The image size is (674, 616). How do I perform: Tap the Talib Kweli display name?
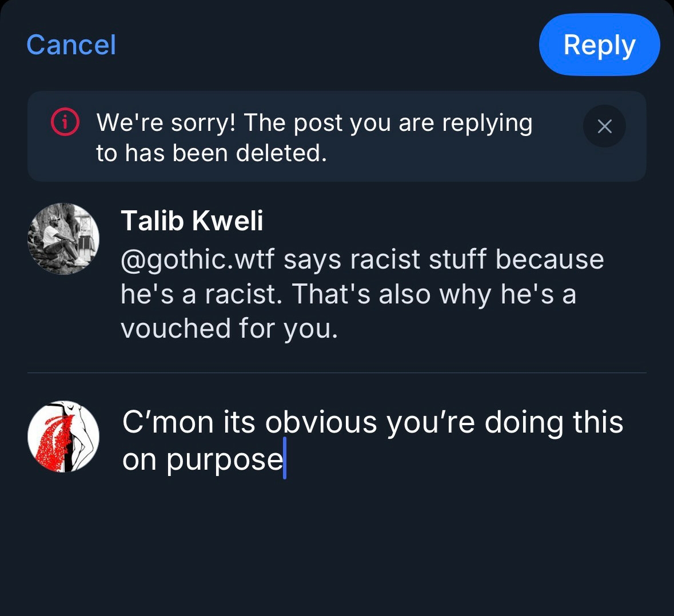pyautogui.click(x=192, y=221)
